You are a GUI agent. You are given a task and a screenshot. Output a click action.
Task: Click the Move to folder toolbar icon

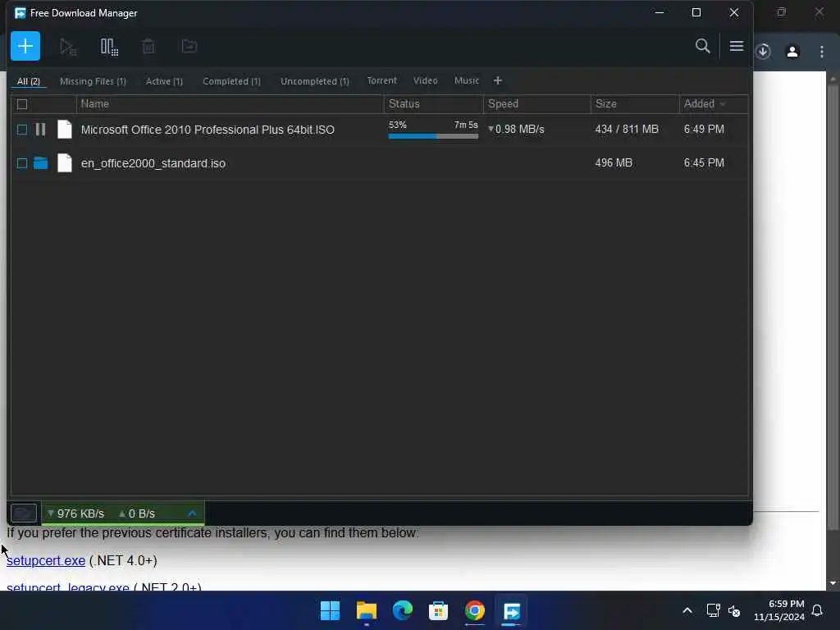point(189,47)
